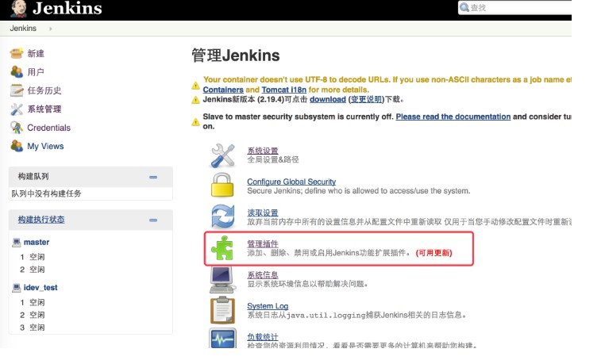The width and height of the screenshot is (605, 364).
Task: Click master executor 2 空闲 row
Action: 33,270
